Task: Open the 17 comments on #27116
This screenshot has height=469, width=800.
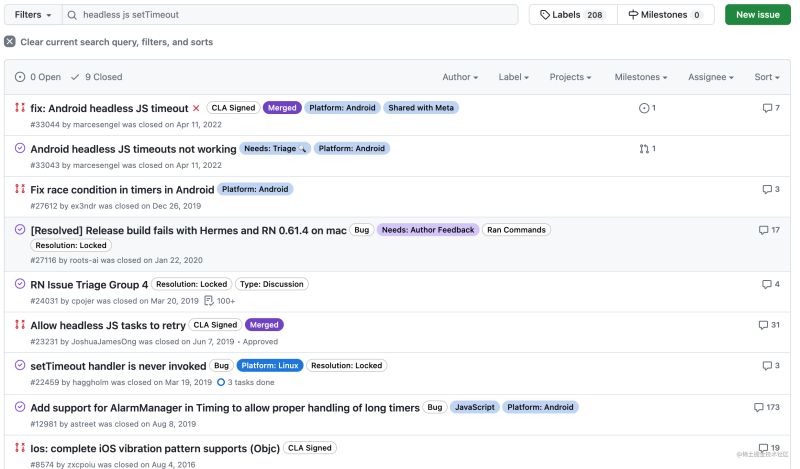Action: coord(769,230)
